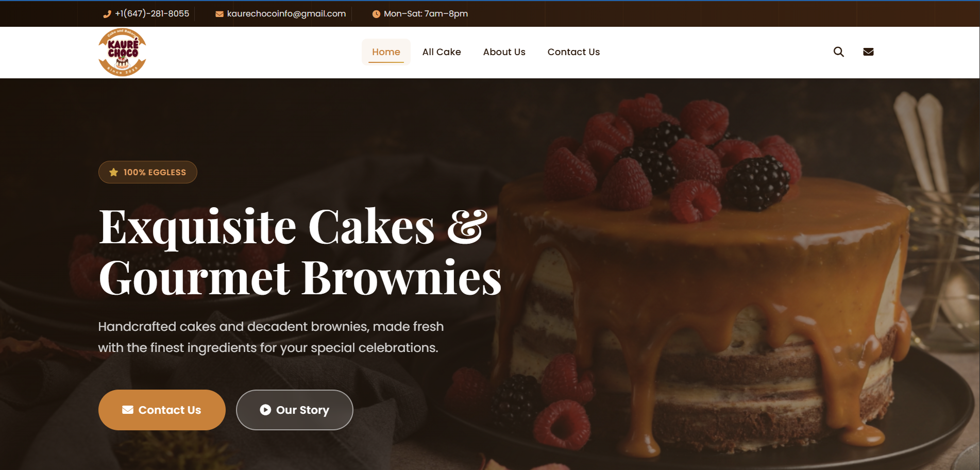Viewport: 980px width, 470px height.
Task: Click the star icon in Eggless badge
Action: pos(114,172)
